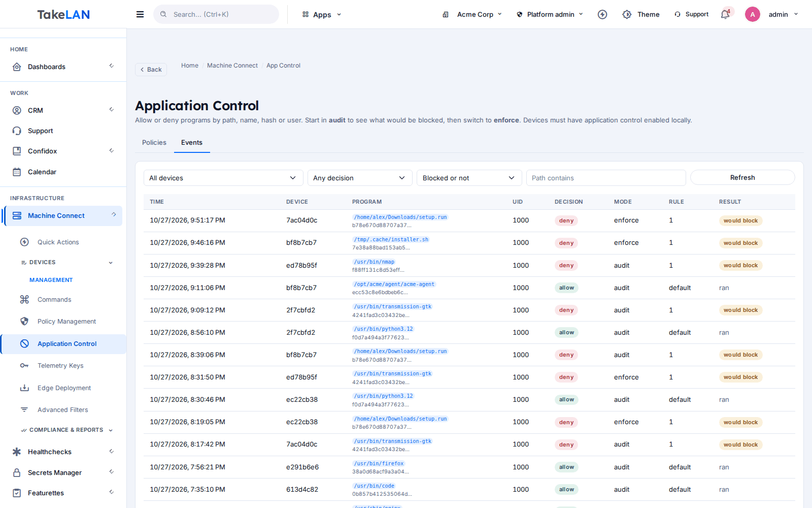Open Healthchecks in sidebar
Viewport: 812px width, 508px height.
point(63,452)
